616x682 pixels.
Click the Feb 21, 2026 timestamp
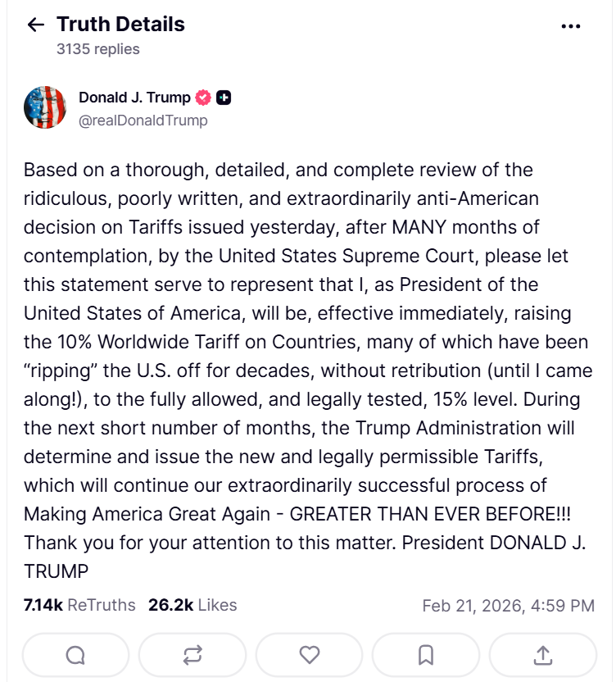click(508, 606)
